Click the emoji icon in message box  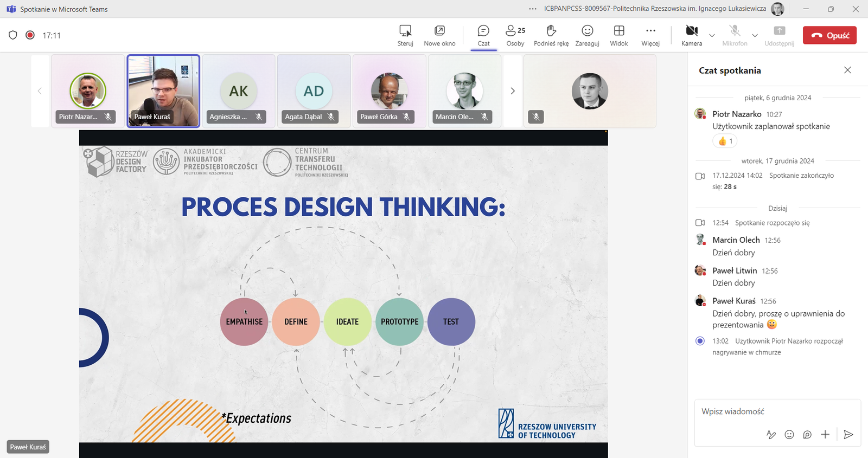789,434
